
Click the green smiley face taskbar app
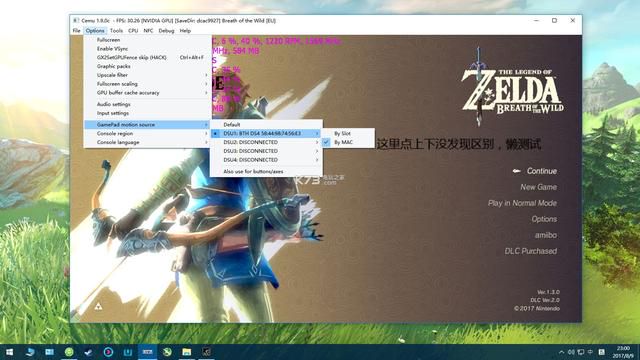pyautogui.click(x=69, y=352)
